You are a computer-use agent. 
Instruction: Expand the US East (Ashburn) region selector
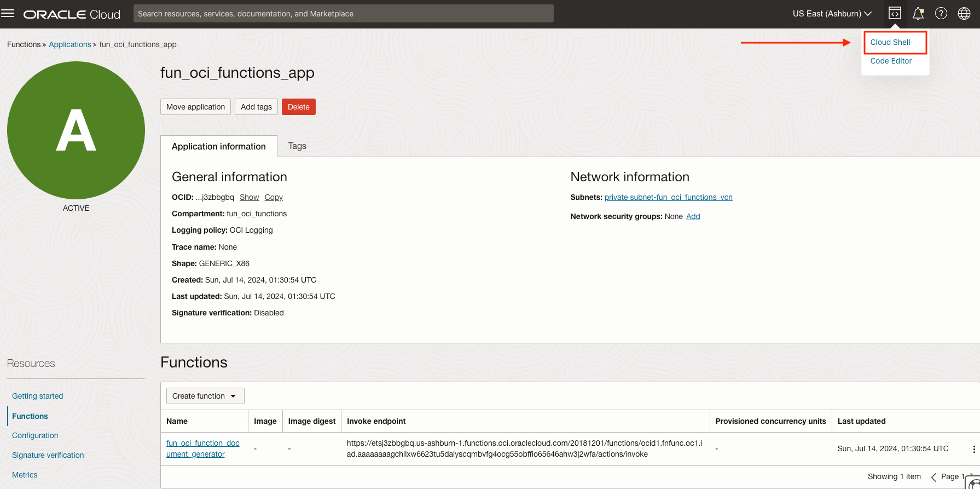click(x=832, y=14)
